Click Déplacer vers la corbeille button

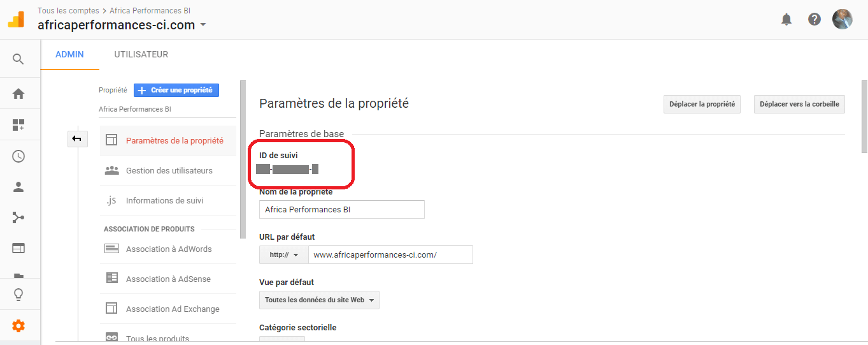pyautogui.click(x=799, y=104)
